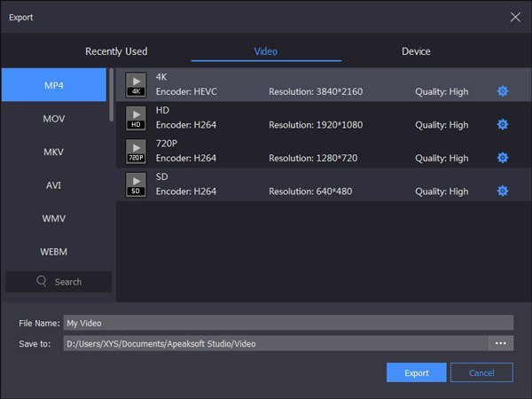Pick WEBM from the format list

[54, 252]
